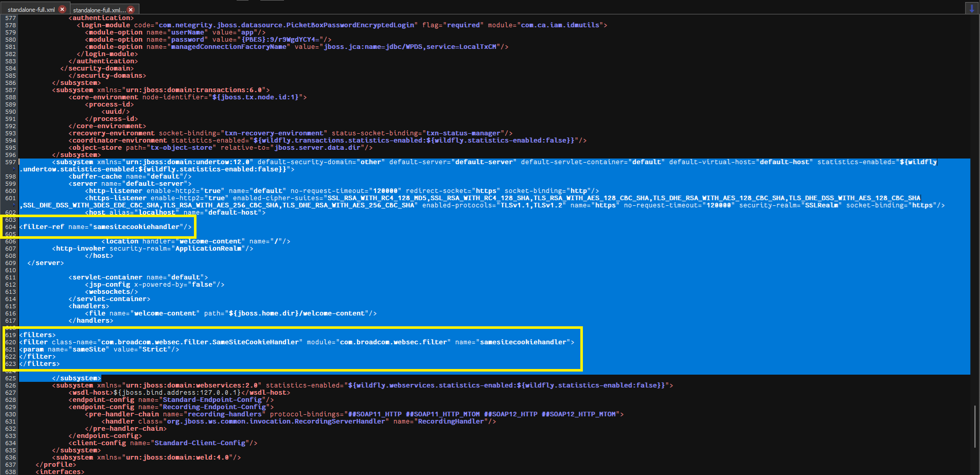This screenshot has height=475, width=980.
Task: Click the <interfaces> opening tag
Action: coord(60,471)
